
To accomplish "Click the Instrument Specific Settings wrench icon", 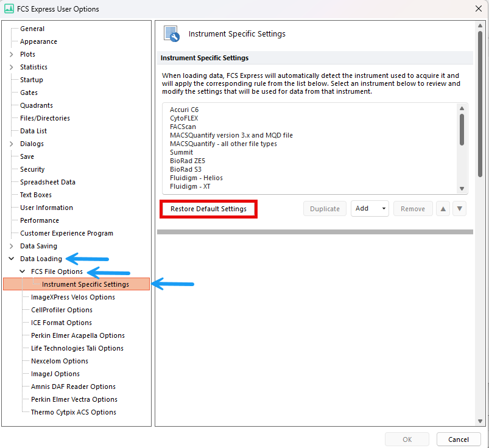I will tap(171, 34).
